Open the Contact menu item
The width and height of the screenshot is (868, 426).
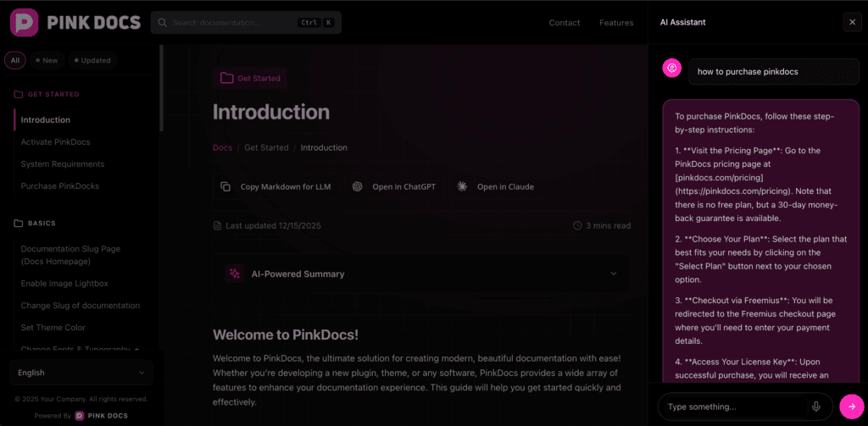pyautogui.click(x=565, y=23)
